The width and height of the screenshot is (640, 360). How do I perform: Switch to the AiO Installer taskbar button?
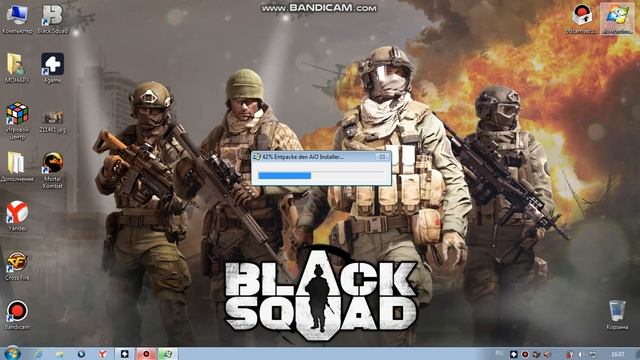tap(167, 354)
